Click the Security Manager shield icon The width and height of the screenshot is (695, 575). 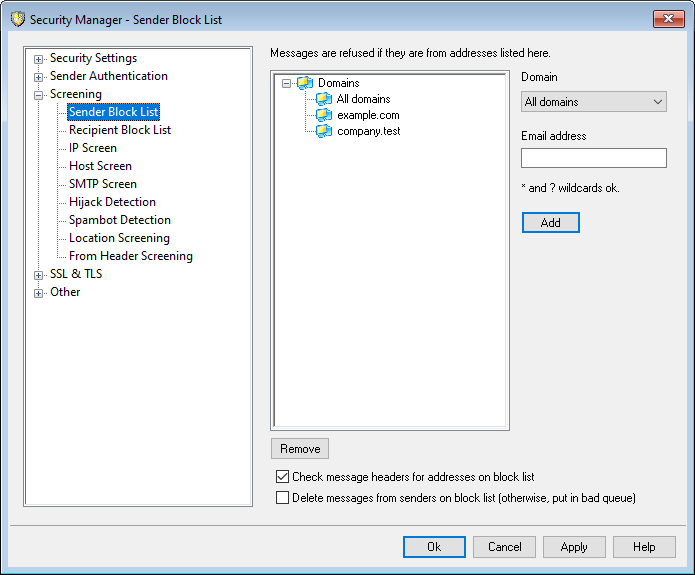16,19
